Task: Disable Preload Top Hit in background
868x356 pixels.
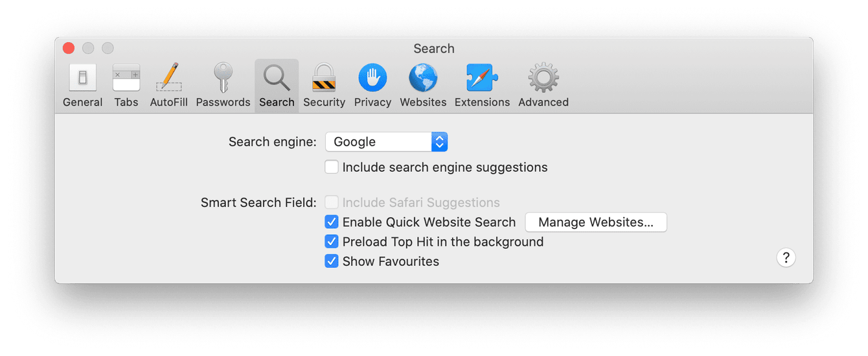Action: pos(332,242)
